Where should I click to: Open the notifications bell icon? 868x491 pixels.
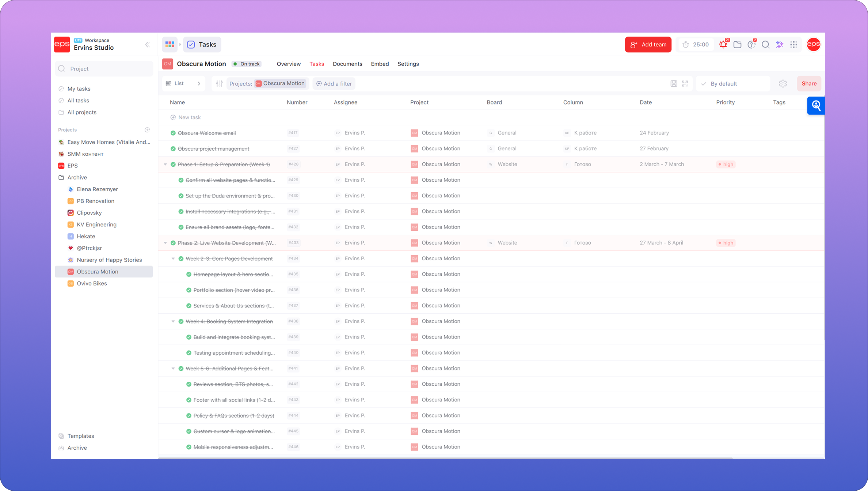click(x=723, y=45)
